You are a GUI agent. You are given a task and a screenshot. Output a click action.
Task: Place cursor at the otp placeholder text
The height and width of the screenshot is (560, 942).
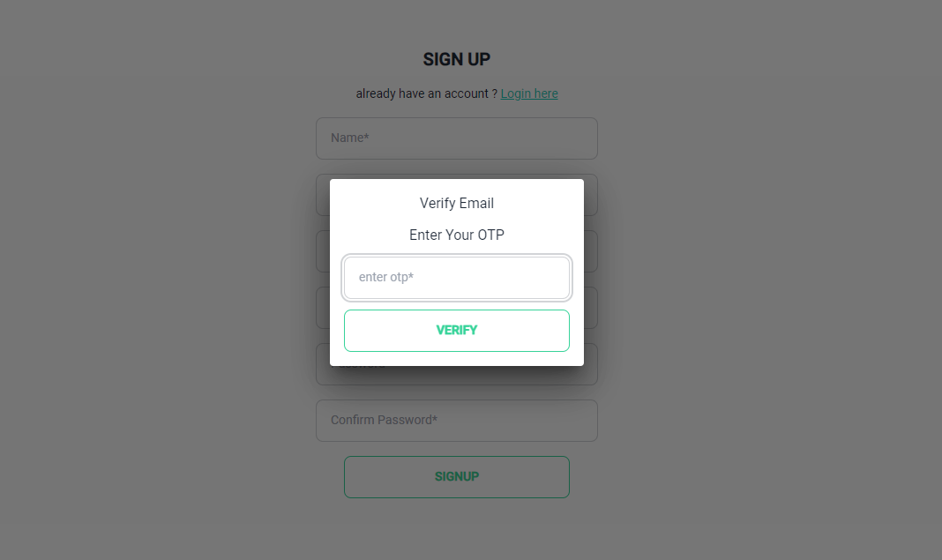pyautogui.click(x=385, y=277)
